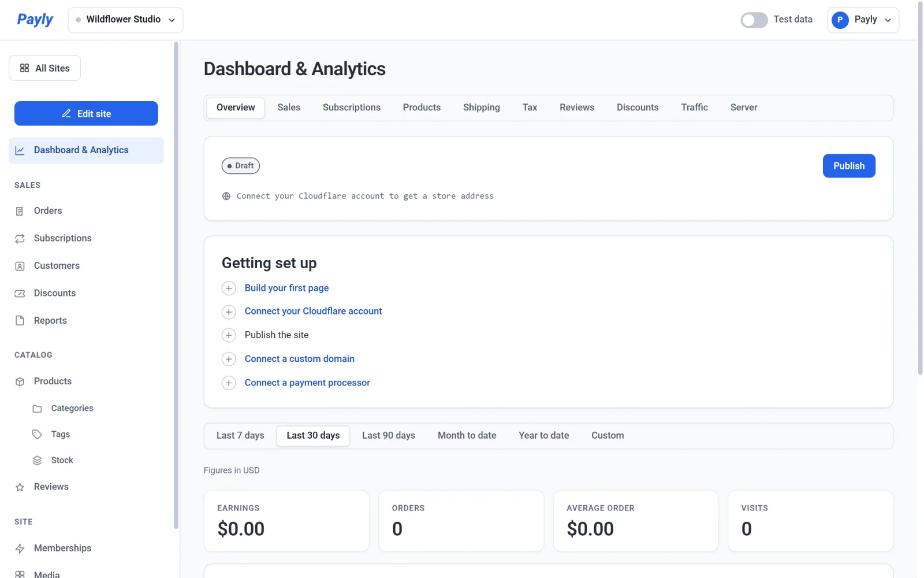Open the Shipping tab

tap(481, 108)
